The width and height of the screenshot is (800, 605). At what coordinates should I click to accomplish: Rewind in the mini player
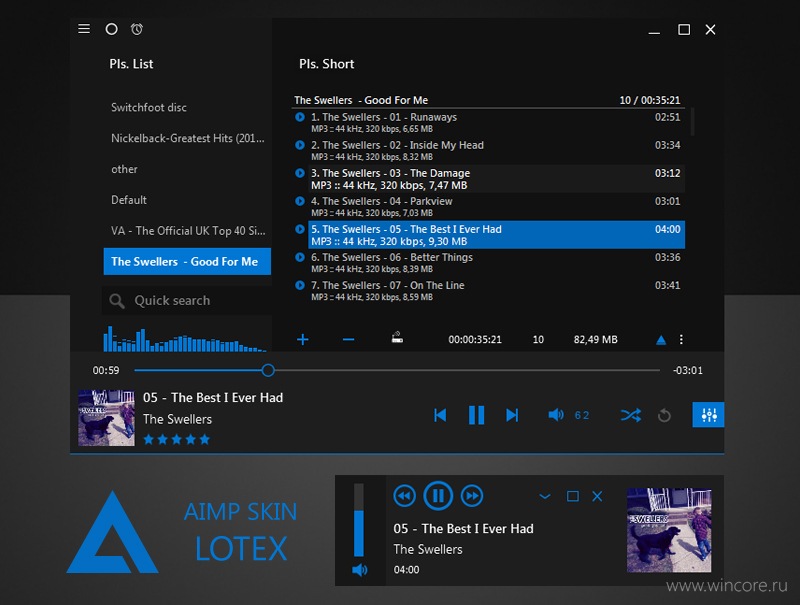click(405, 496)
